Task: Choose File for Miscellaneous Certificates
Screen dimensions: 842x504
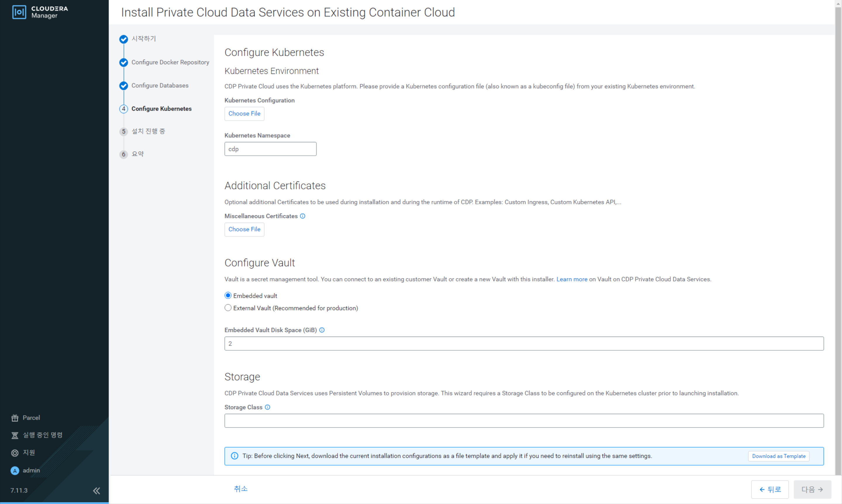Action: [x=244, y=229]
